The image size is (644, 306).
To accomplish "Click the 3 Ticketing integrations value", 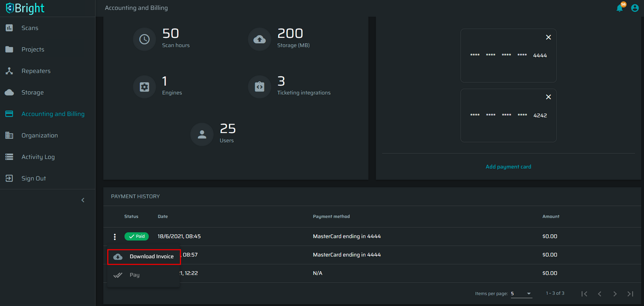I will coord(281,81).
